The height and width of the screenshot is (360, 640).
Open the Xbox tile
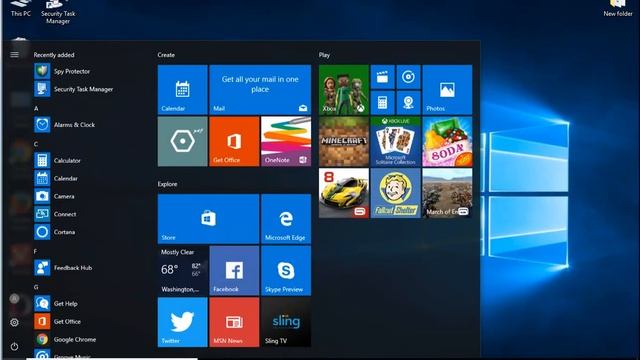(x=344, y=89)
